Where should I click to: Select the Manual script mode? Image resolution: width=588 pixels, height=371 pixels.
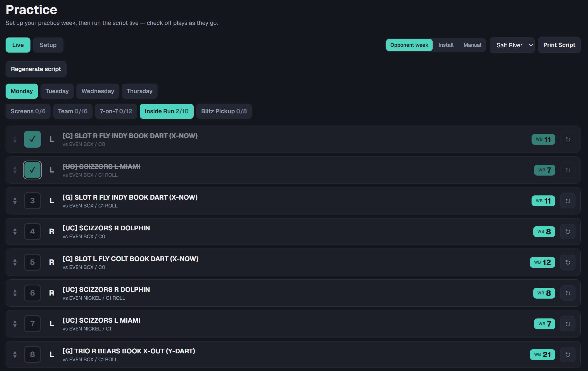(x=472, y=45)
